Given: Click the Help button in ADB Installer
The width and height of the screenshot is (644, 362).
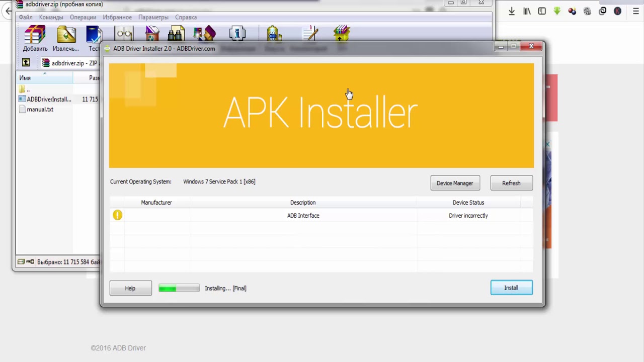Looking at the screenshot, I should tap(130, 288).
